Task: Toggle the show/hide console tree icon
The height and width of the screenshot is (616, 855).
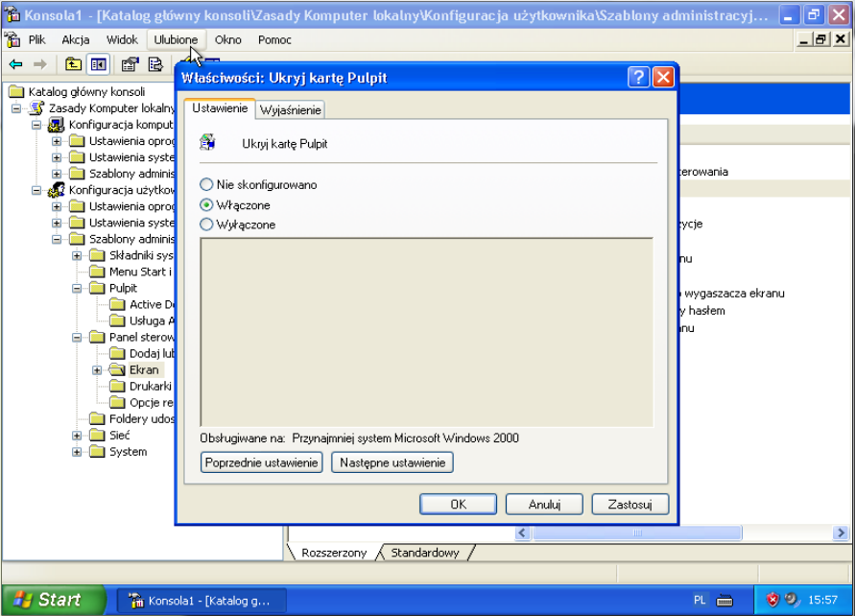Action: point(98,64)
